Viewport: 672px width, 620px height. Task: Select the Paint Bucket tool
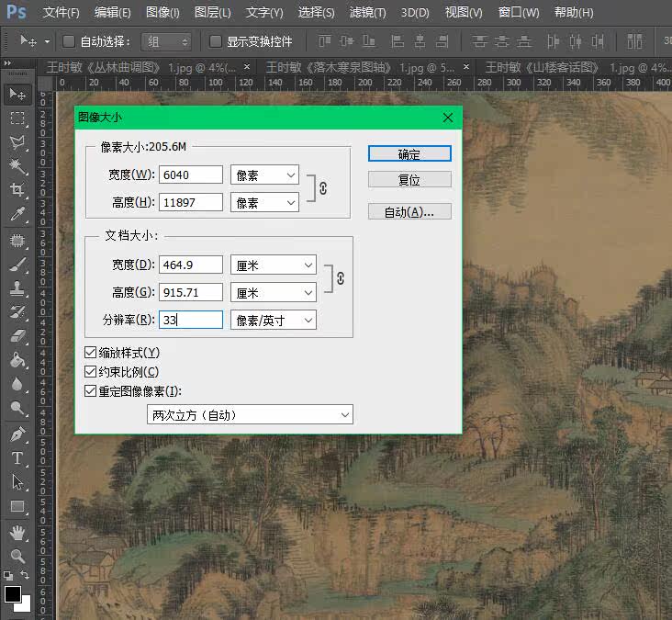click(x=17, y=360)
